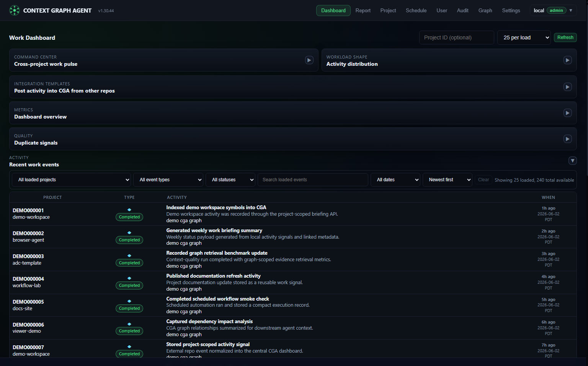The image size is (588, 366).
Task: Click the ACTIVITY column header
Action: click(x=177, y=197)
